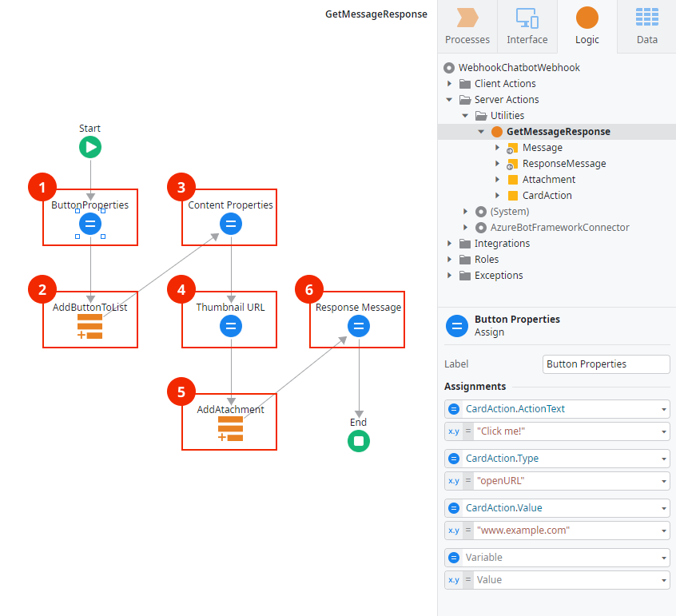Open the CardAction.ActionText assignment dropdown
This screenshot has height=616, width=676.
[x=666, y=408]
